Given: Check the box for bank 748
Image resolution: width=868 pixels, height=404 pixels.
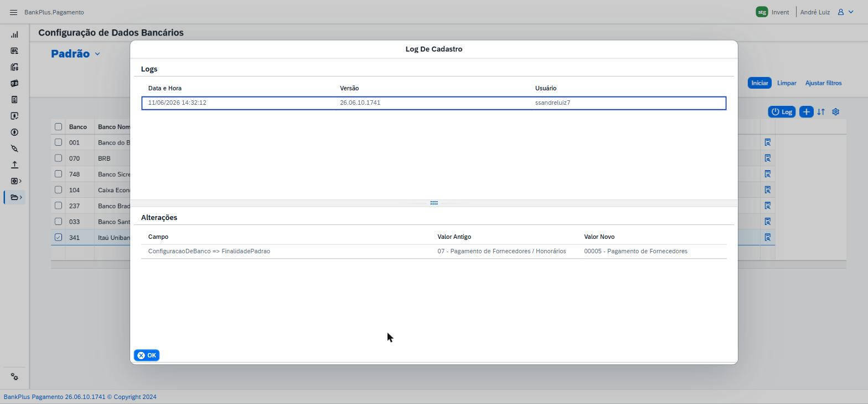Looking at the screenshot, I should pyautogui.click(x=58, y=174).
